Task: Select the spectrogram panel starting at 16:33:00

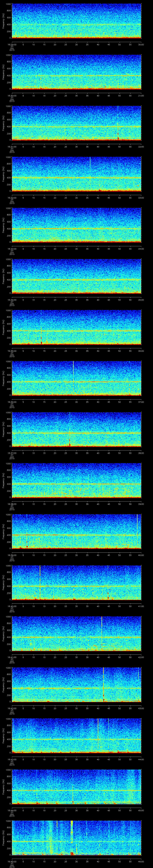Action: (x=76, y=225)
